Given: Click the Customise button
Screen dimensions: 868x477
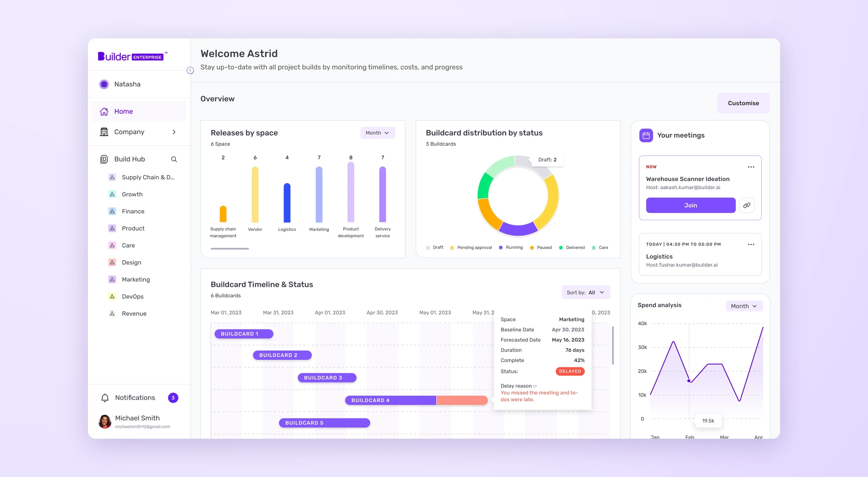Looking at the screenshot, I should click(x=744, y=103).
